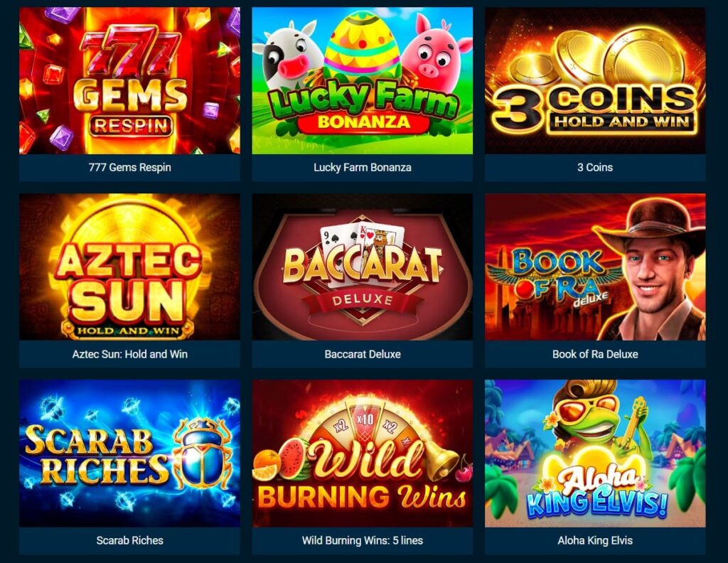Launch the Wild Burning Wins thumbnail
This screenshot has height=563, width=728.
tap(362, 454)
